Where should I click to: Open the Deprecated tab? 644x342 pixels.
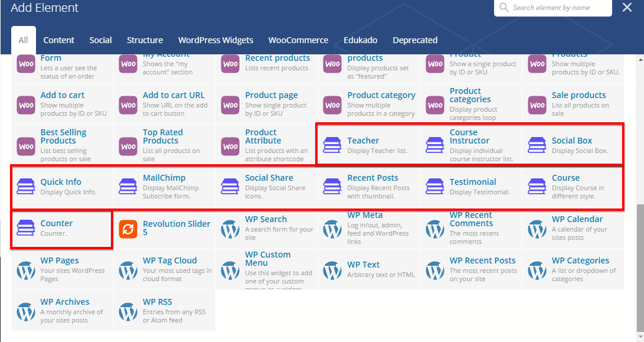[x=415, y=40]
